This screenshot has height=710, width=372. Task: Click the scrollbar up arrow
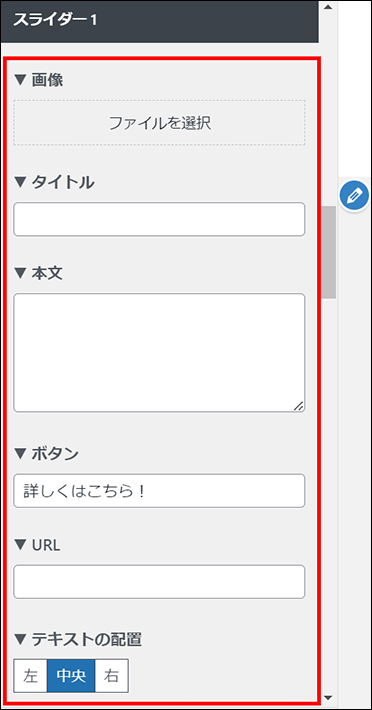pyautogui.click(x=329, y=7)
